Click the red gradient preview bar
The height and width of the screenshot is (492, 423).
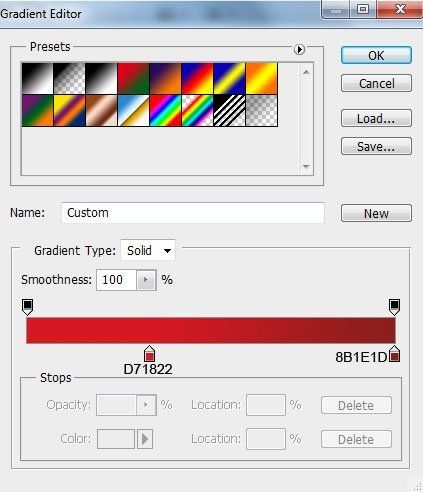(x=211, y=330)
